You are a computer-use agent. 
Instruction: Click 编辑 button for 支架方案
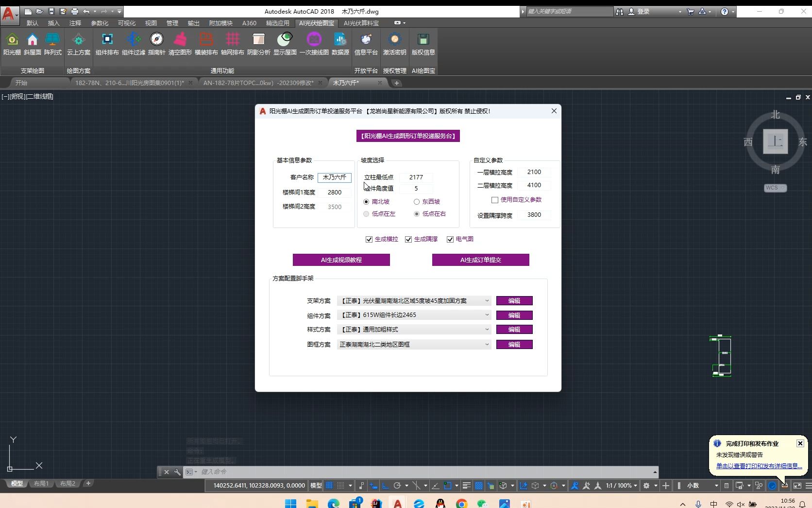[x=514, y=301]
